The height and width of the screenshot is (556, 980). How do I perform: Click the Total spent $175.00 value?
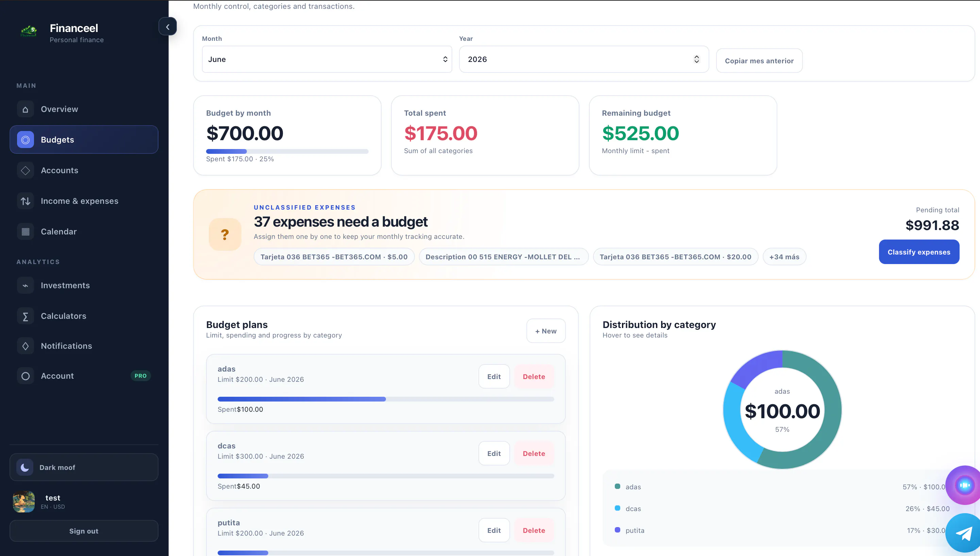click(x=441, y=133)
